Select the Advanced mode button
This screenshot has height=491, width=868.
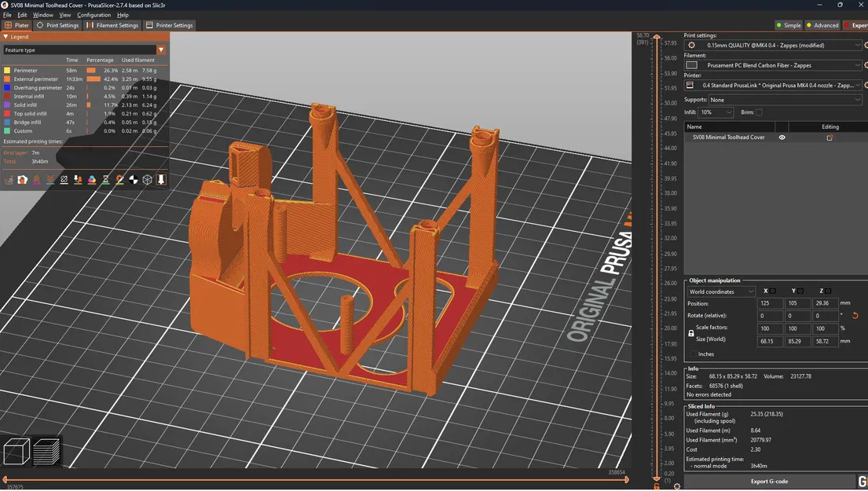tap(822, 25)
